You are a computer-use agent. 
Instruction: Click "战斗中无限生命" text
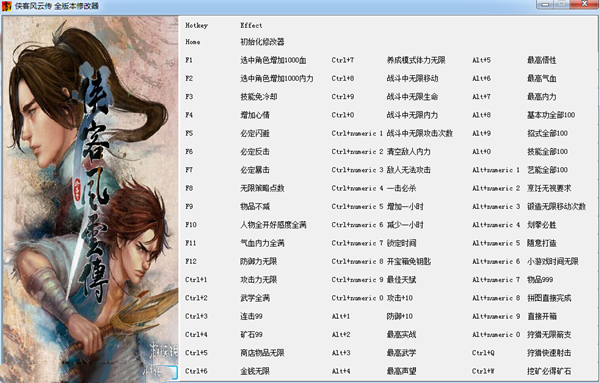coord(412,97)
